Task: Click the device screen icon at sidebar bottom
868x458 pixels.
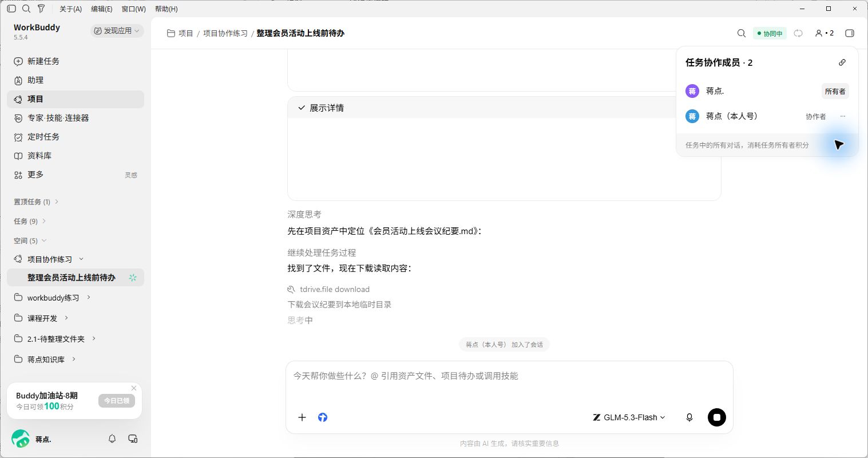Action: point(133,439)
